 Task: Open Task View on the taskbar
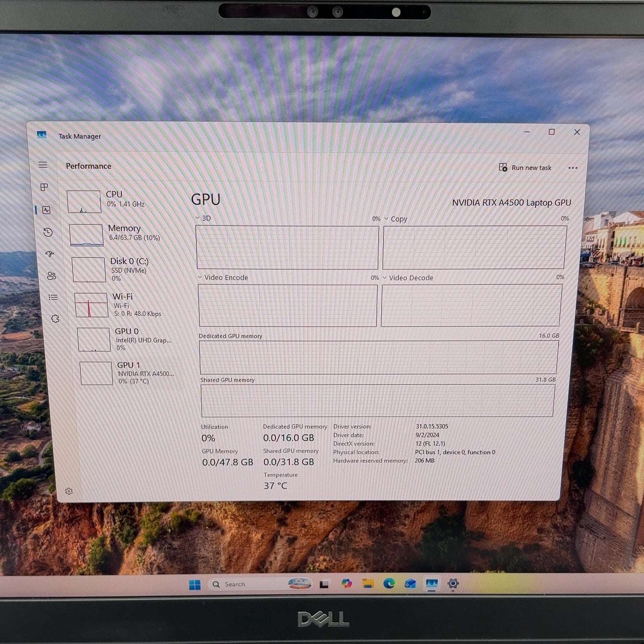324,584
